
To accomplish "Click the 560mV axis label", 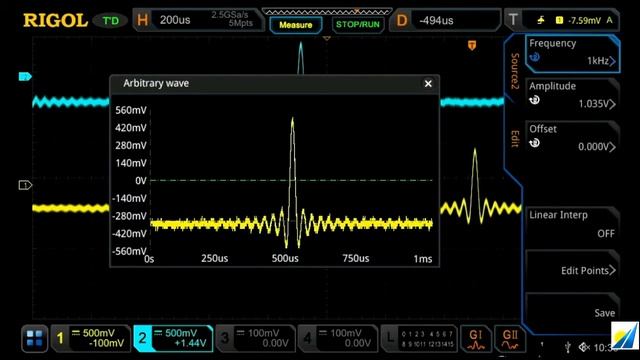I will [131, 110].
